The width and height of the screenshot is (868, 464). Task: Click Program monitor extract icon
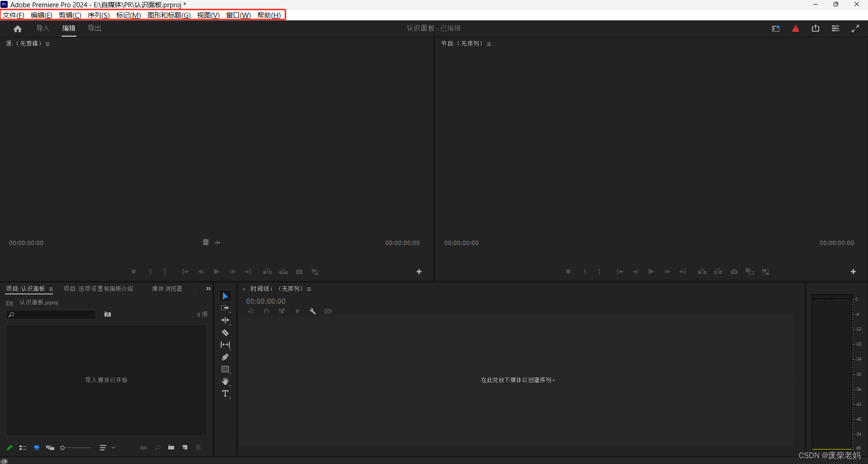pos(718,272)
